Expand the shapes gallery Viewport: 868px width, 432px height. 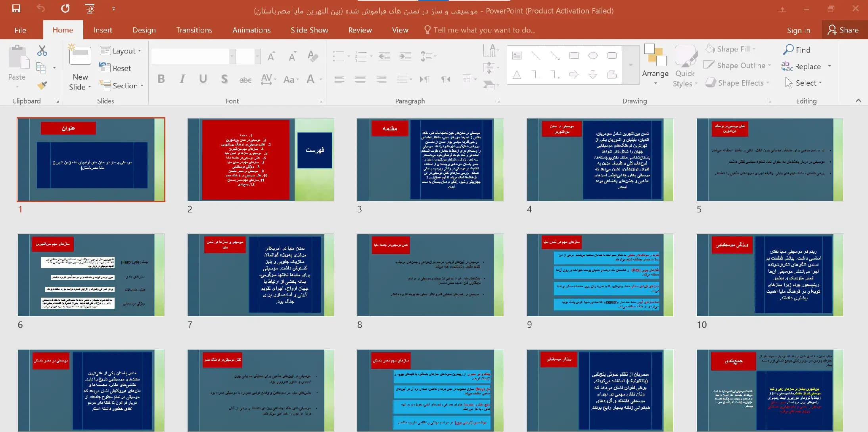click(630, 65)
